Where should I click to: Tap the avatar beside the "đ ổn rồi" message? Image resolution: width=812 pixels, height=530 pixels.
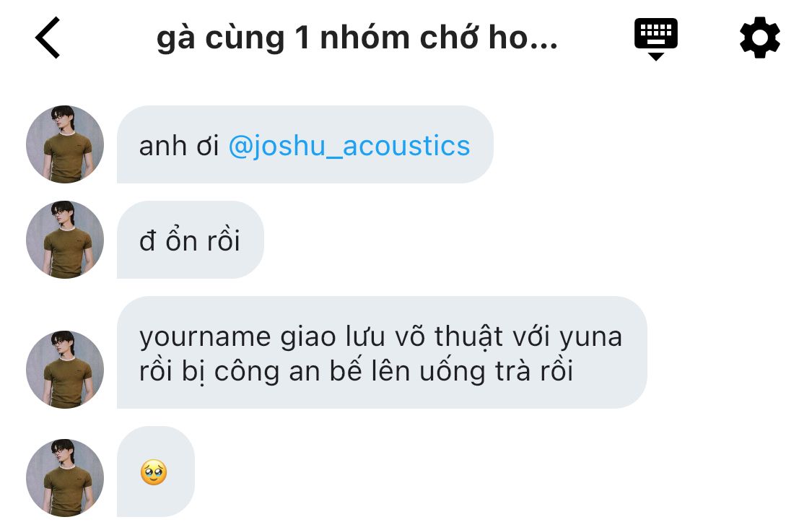tap(65, 239)
